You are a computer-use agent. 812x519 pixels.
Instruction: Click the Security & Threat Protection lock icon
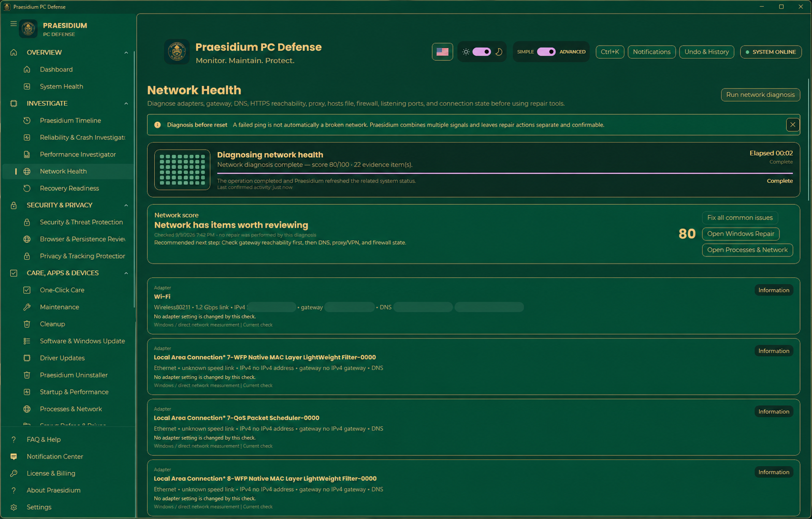click(27, 222)
